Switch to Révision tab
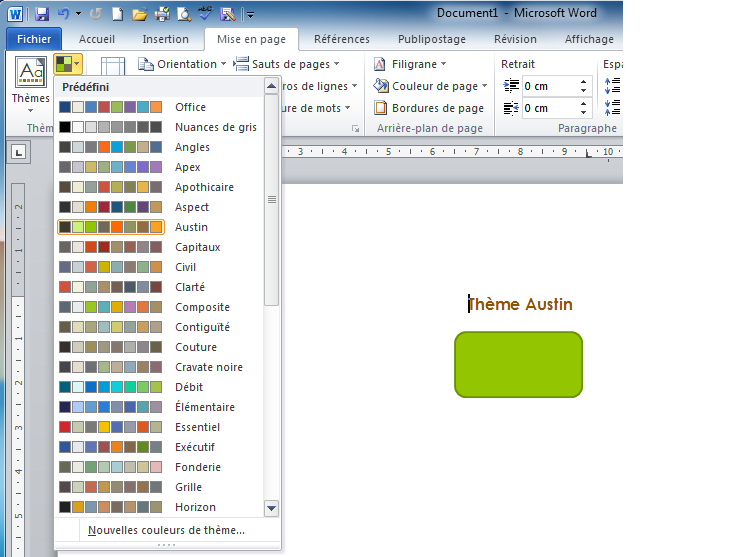This screenshot has width=731, height=557. click(x=515, y=39)
